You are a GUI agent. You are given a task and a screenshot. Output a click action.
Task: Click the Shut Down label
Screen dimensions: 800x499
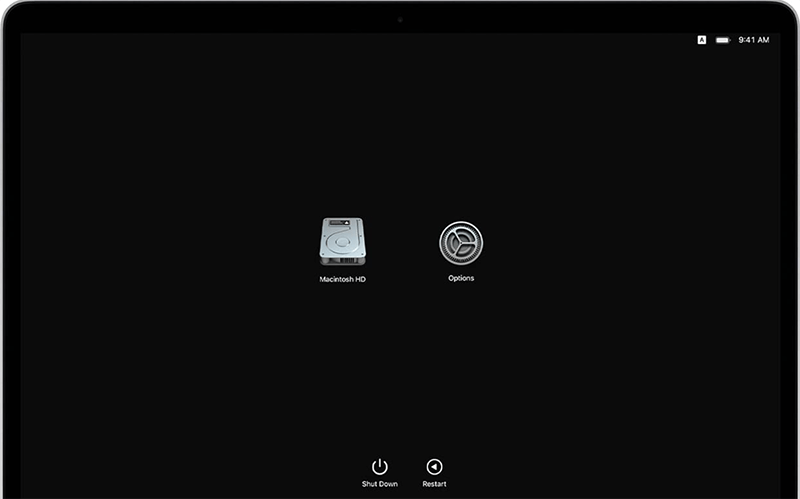pyautogui.click(x=380, y=484)
